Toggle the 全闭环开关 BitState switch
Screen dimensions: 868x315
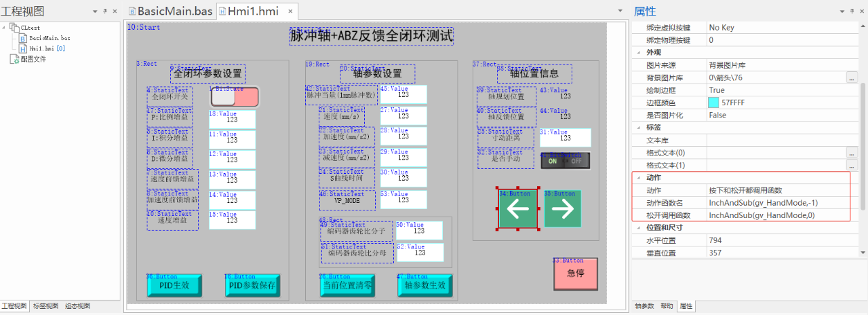(x=235, y=97)
